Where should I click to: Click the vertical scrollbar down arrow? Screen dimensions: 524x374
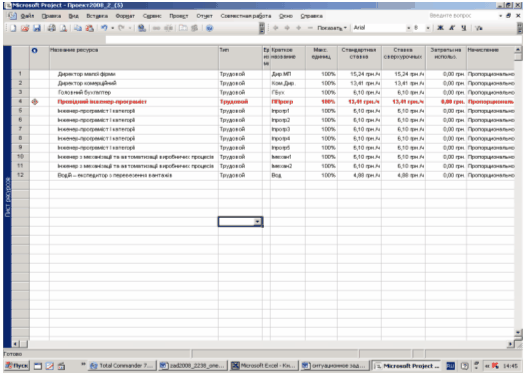518,332
